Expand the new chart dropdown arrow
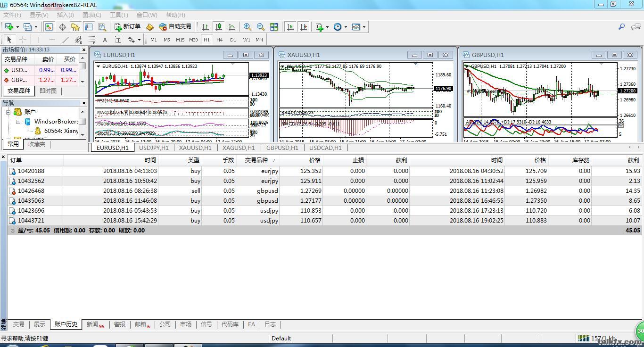 click(17, 27)
